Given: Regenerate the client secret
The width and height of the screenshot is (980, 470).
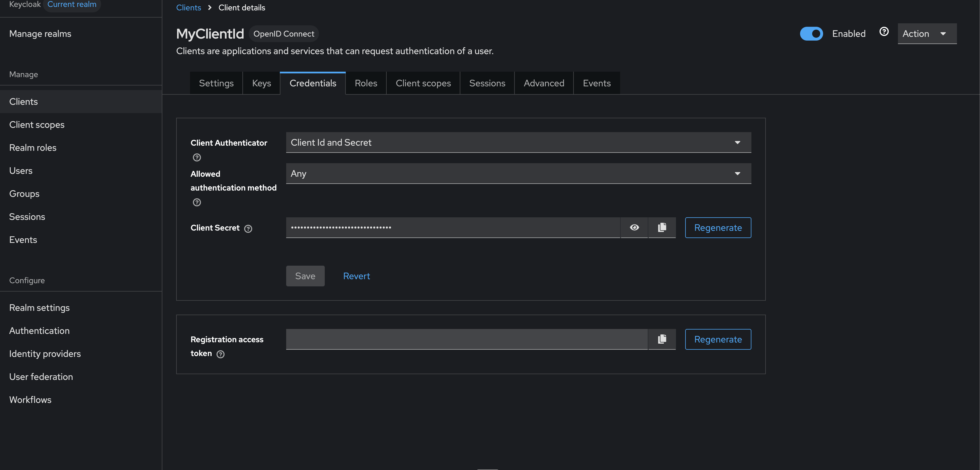Looking at the screenshot, I should point(718,228).
